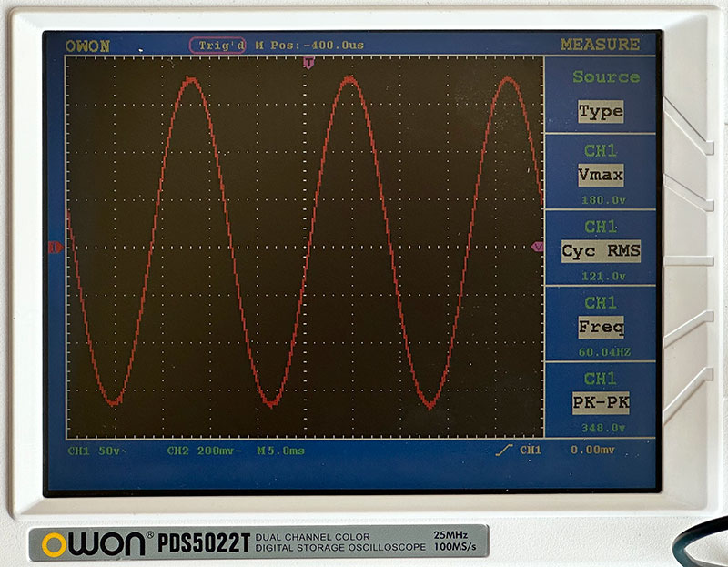Open the CH1 Freq measurement option
The width and height of the screenshot is (728, 567).
click(601, 326)
